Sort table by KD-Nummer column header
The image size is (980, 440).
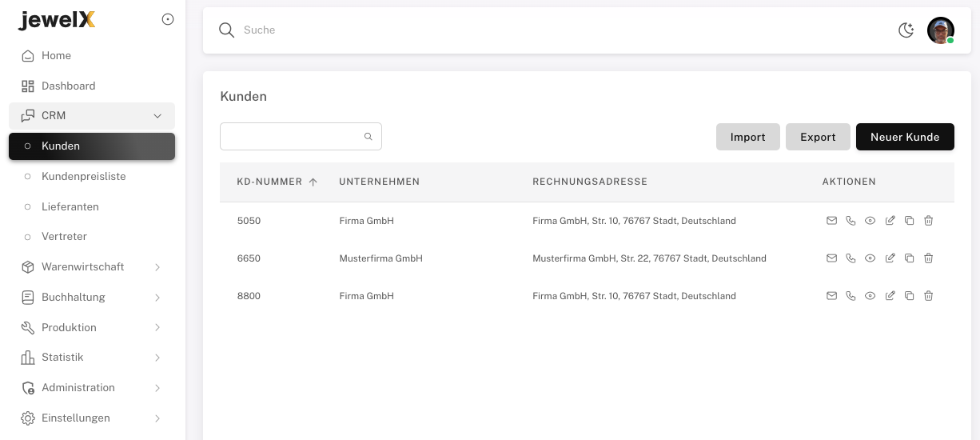tap(269, 182)
